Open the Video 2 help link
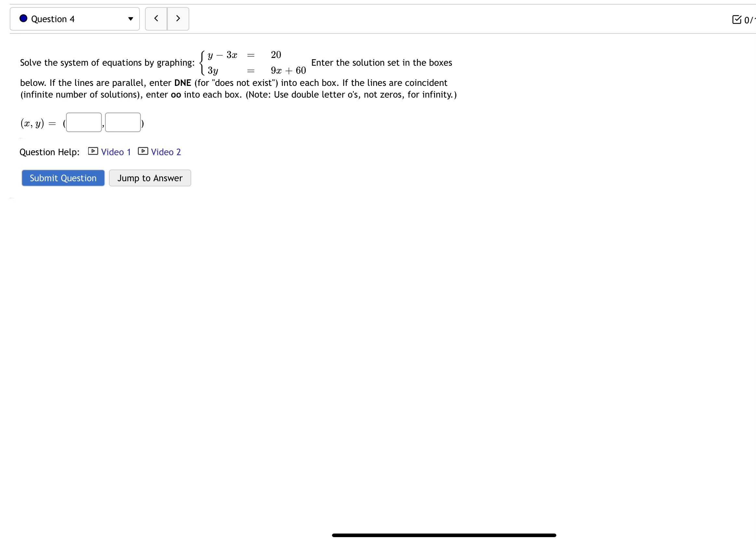 166,152
